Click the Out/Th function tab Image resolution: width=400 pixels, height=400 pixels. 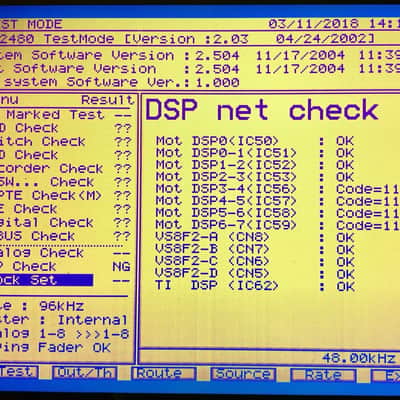tap(85, 373)
